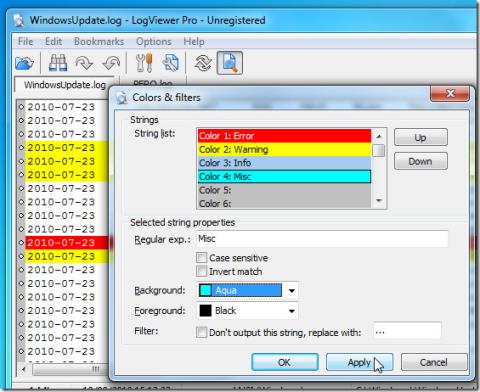Check Don't output this string option
480x392 pixels.
201,332
